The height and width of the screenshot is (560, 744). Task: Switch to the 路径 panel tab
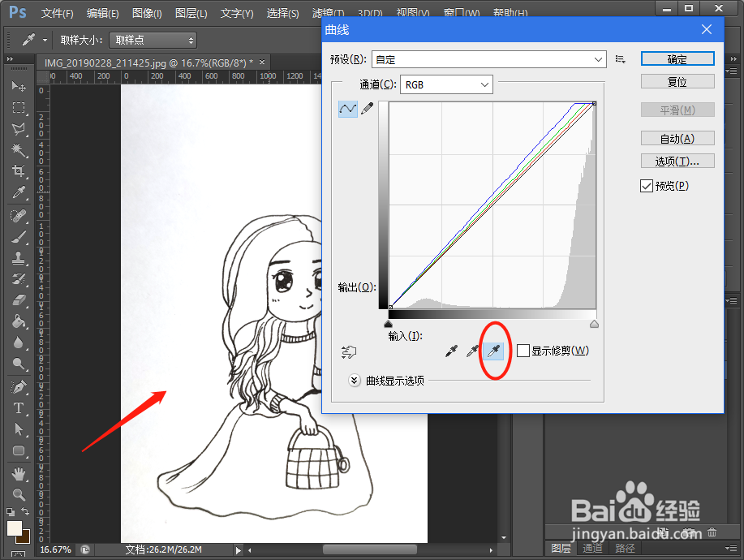(625, 548)
